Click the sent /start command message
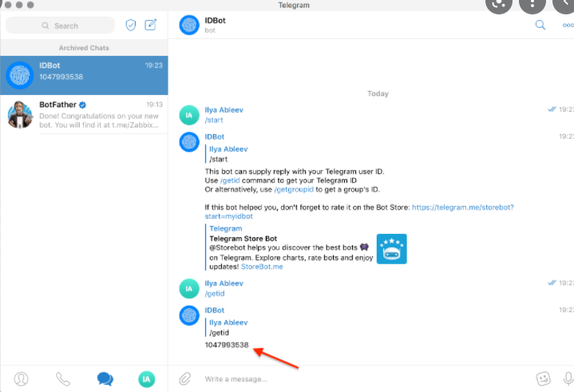Image resolution: width=574 pixels, height=392 pixels. (x=214, y=120)
